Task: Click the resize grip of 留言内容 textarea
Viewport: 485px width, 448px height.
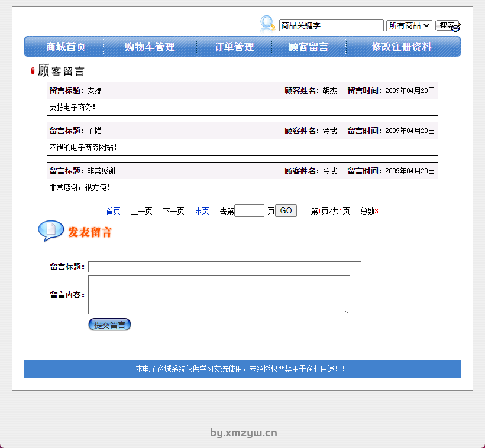Action: (x=347, y=311)
